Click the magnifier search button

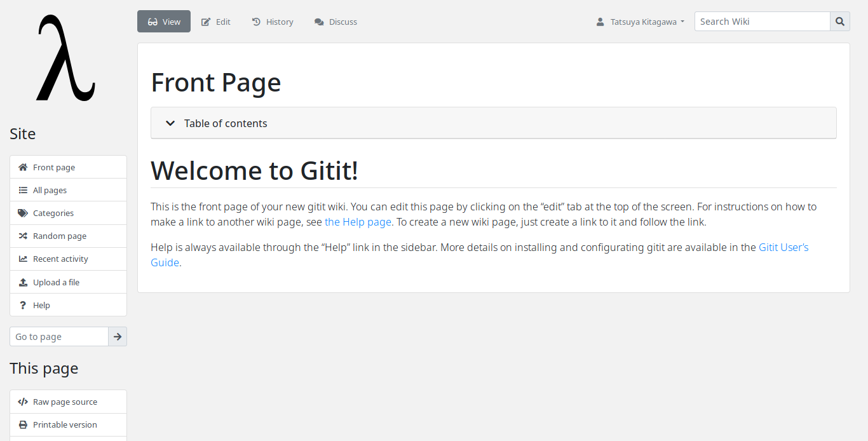840,22
